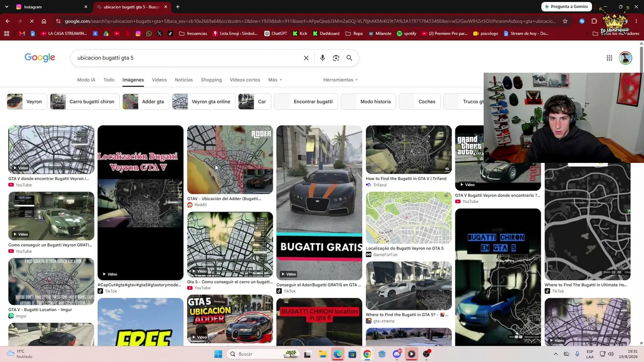Expand the Más search menu
The image size is (644, 362).
(275, 80)
